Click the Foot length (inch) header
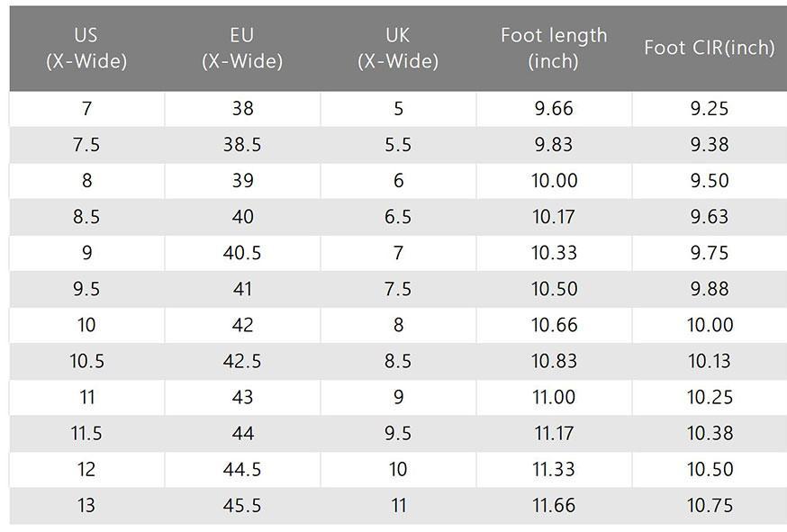The height and width of the screenshot is (532, 787). coord(554,49)
